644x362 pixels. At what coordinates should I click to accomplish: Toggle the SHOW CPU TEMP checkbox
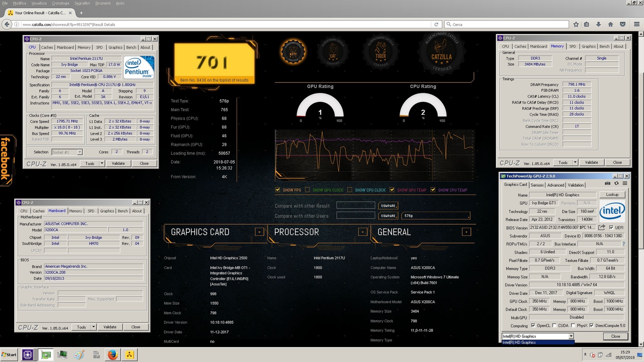tap(433, 190)
